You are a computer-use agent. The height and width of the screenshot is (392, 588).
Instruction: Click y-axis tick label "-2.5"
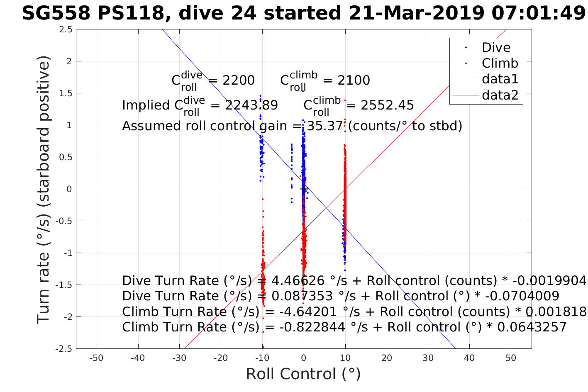64,349
